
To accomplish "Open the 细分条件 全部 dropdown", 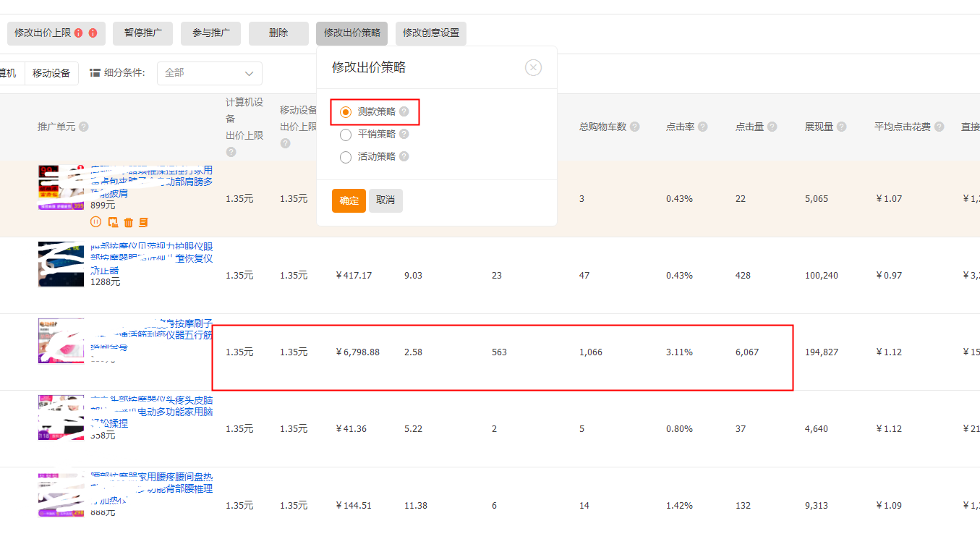I will [210, 73].
